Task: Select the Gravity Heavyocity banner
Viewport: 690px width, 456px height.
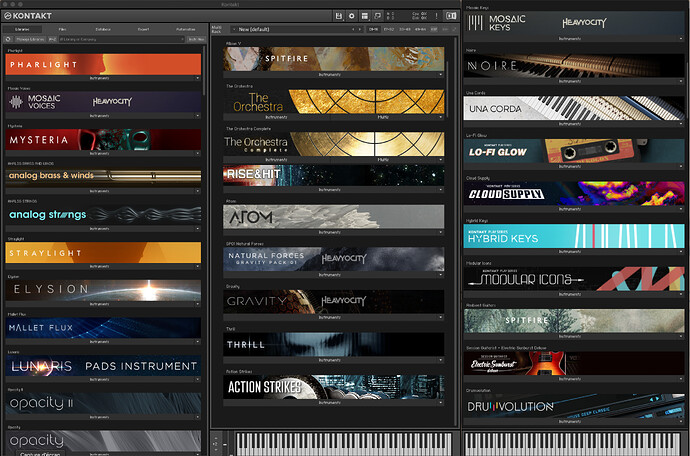Action: click(334, 302)
